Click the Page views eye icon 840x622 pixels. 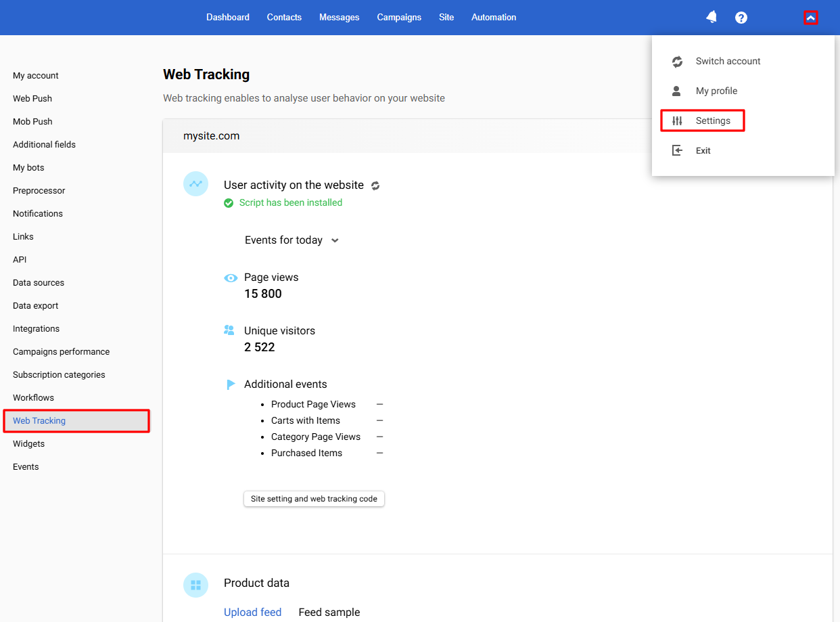[231, 277]
